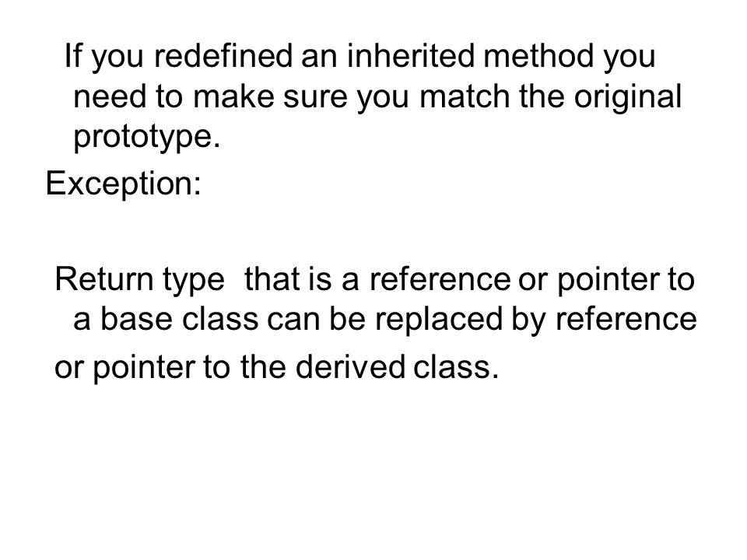Click the word "original" in the text
The height and width of the screenshot is (560, 747).
coord(627,98)
